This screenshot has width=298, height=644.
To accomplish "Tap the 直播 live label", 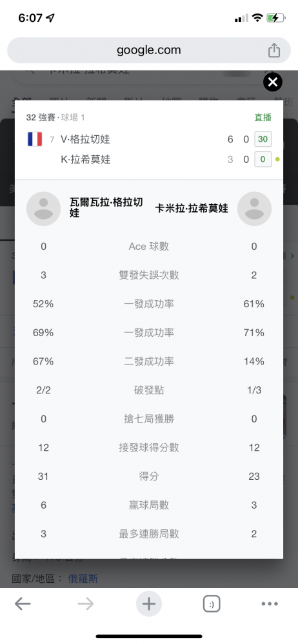I will [x=263, y=117].
